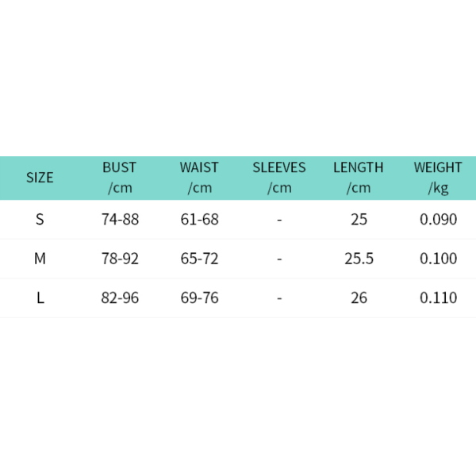Select the size L row label
Viewport: 476px width, 476px height.
tap(40, 297)
